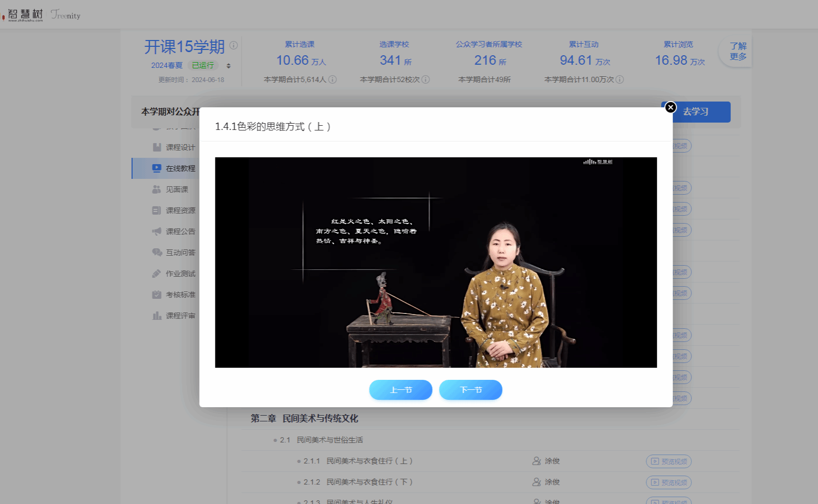
Task: Close the video popup dialog
Action: [x=670, y=107]
